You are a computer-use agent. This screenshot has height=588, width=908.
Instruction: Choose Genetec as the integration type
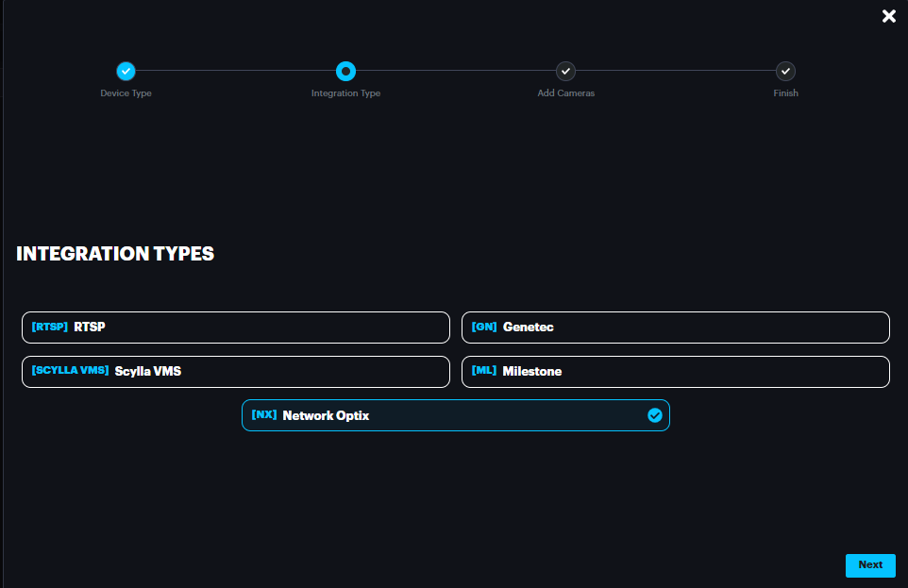675,328
